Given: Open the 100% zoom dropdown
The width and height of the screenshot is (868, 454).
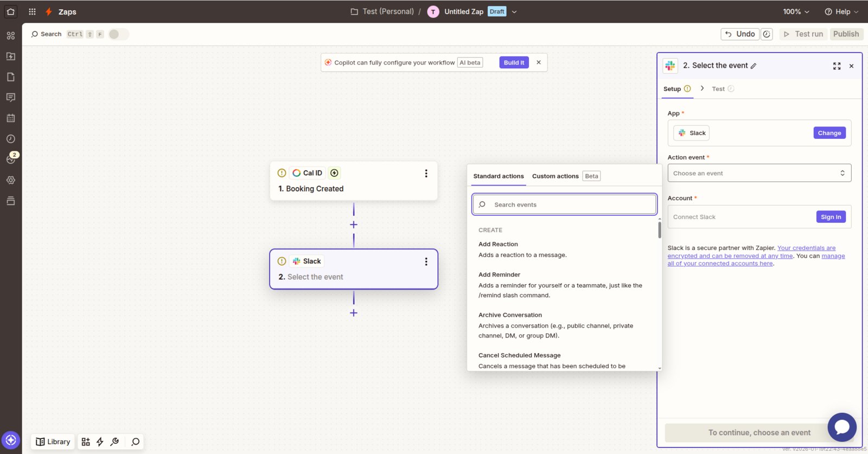Looking at the screenshot, I should [x=796, y=12].
